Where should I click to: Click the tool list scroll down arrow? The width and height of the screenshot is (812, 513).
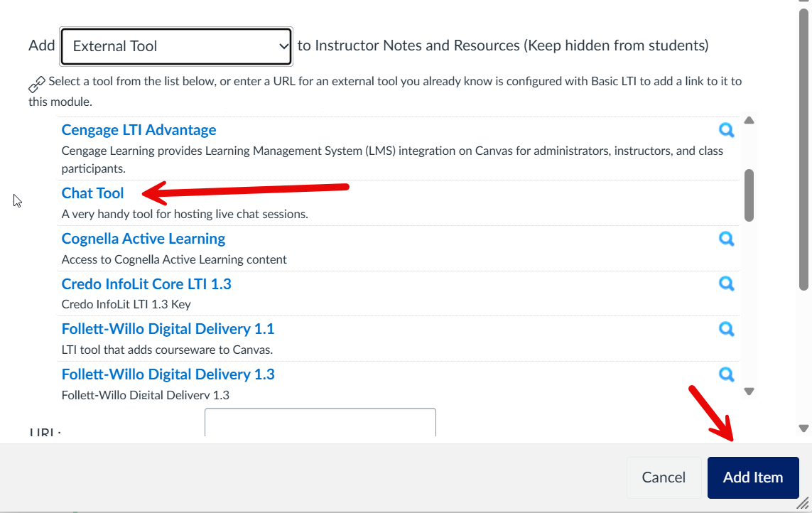pyautogui.click(x=749, y=391)
